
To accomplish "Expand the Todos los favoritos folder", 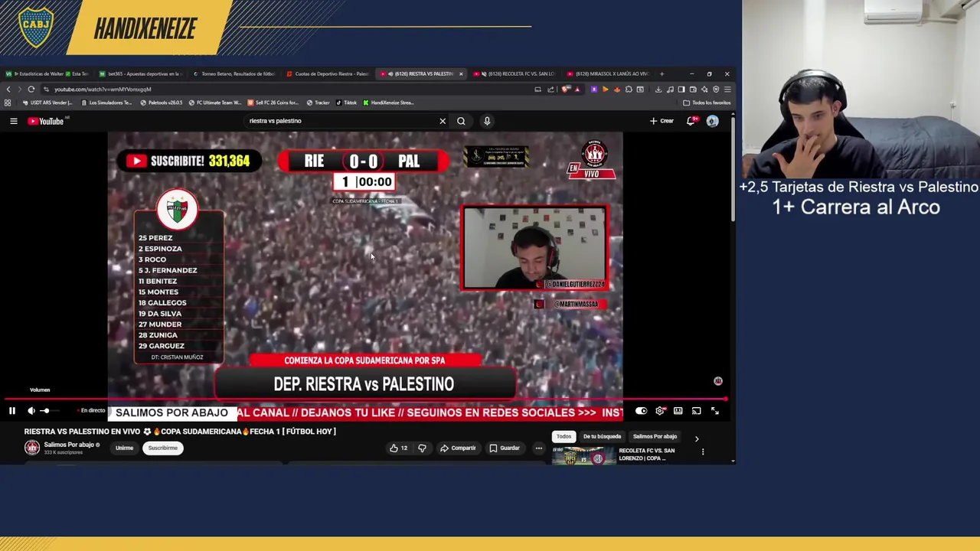I will click(x=707, y=103).
